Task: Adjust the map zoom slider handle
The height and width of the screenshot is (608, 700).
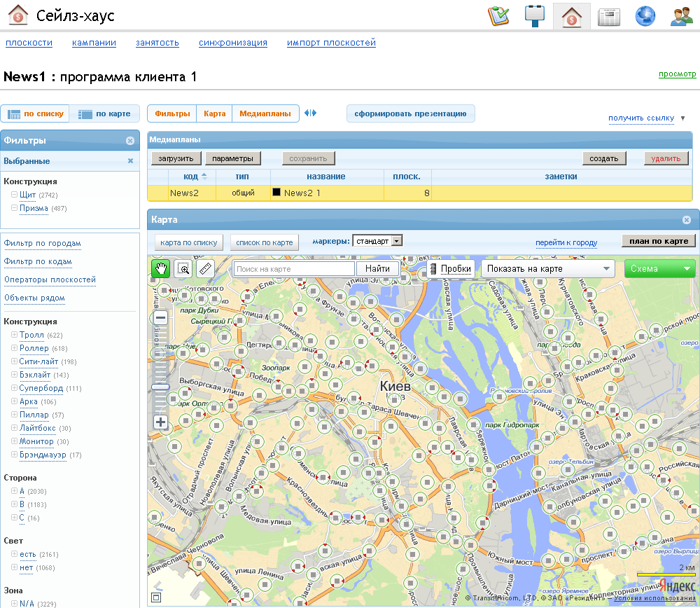Action: (161, 387)
